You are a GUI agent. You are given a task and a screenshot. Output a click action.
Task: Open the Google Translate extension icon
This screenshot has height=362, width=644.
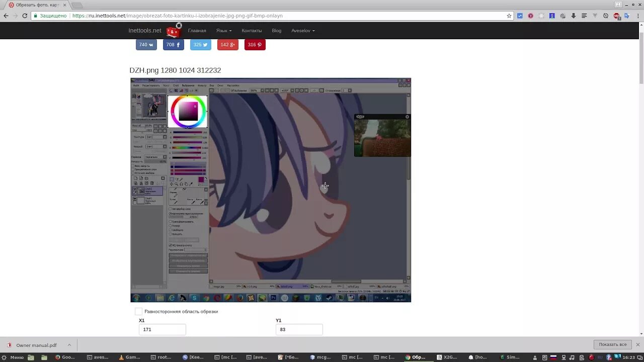[627, 16]
